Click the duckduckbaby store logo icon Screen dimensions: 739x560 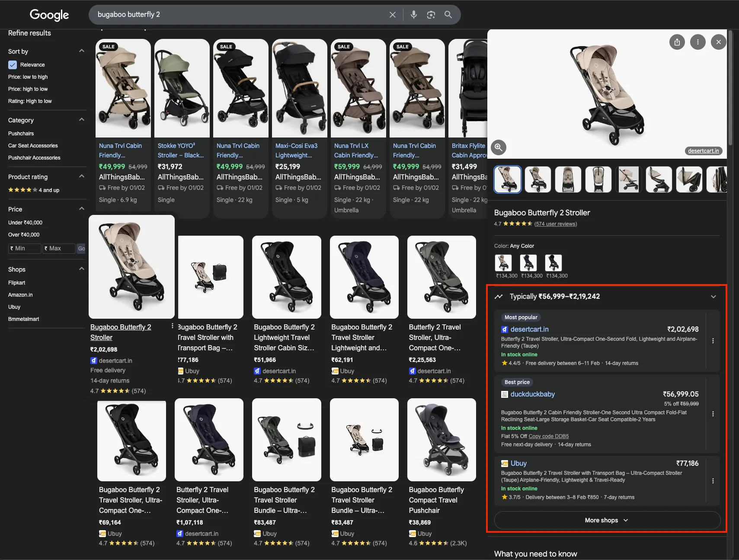(x=505, y=394)
